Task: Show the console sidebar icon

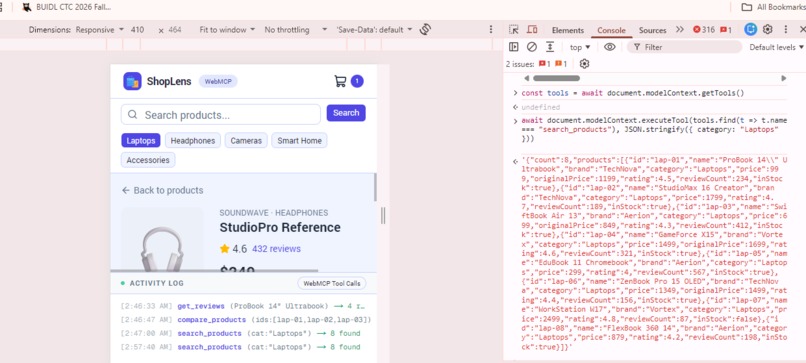Action: [514, 47]
